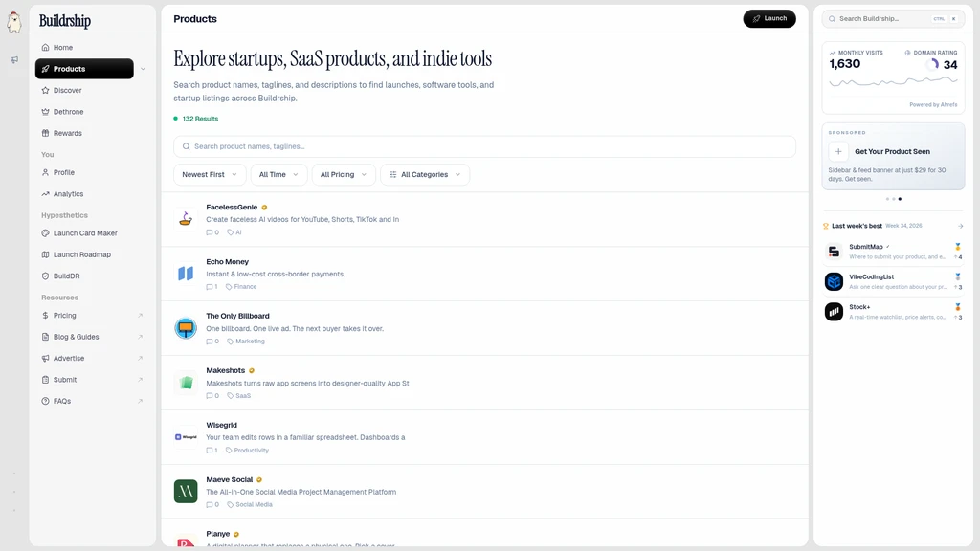Image resolution: width=980 pixels, height=551 pixels.
Task: Click external arrow icon beside Submit
Action: point(140,380)
